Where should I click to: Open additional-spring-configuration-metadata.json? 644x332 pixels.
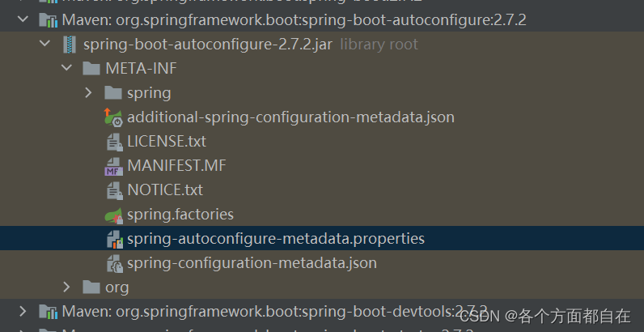click(x=290, y=117)
